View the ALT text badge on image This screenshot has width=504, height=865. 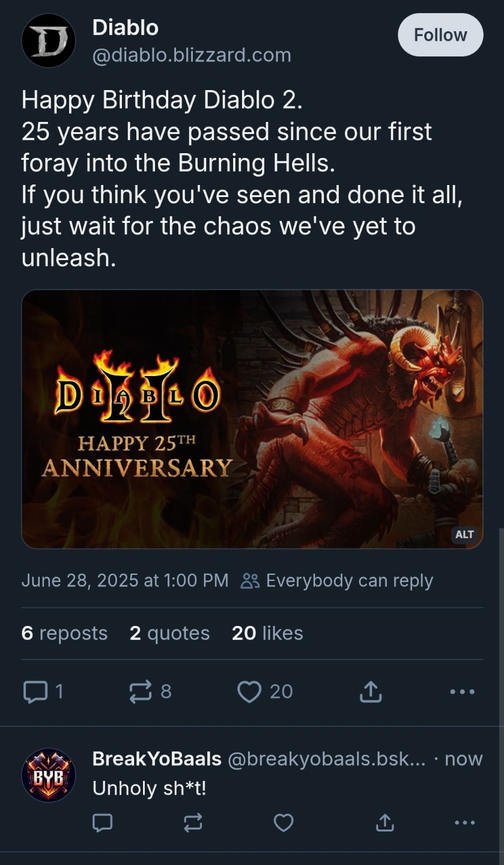pos(464,534)
